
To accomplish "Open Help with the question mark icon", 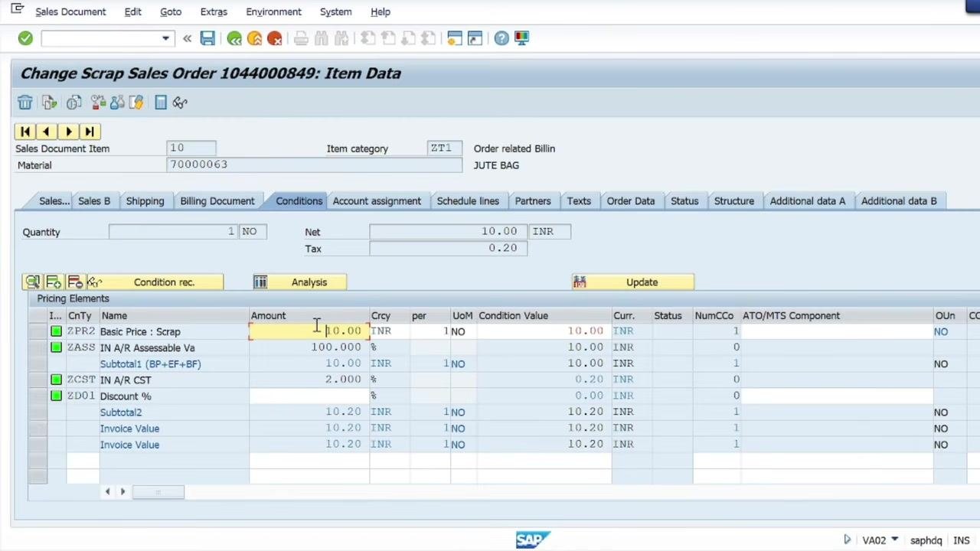I will point(501,38).
